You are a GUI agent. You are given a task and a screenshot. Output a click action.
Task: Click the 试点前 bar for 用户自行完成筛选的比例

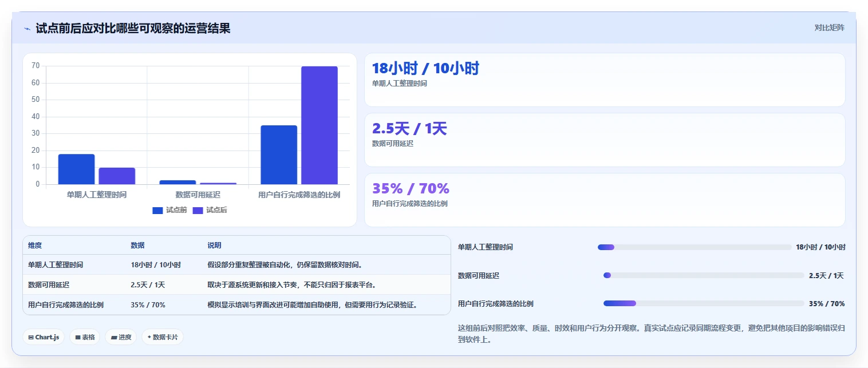point(279,155)
